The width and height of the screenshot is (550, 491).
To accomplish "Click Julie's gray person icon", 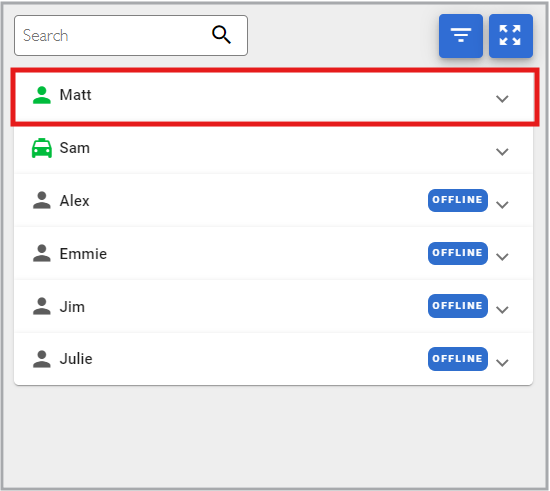I will [x=42, y=359].
